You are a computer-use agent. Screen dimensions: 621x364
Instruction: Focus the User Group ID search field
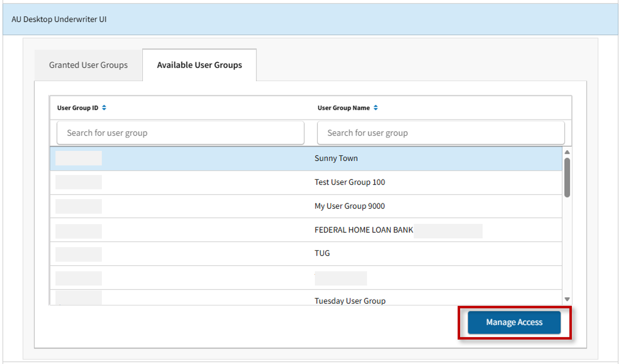pos(180,133)
